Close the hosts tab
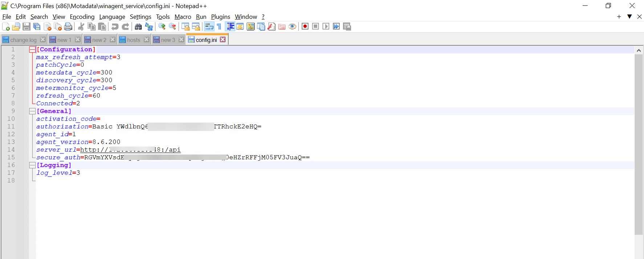The image size is (644, 259). [x=146, y=40]
